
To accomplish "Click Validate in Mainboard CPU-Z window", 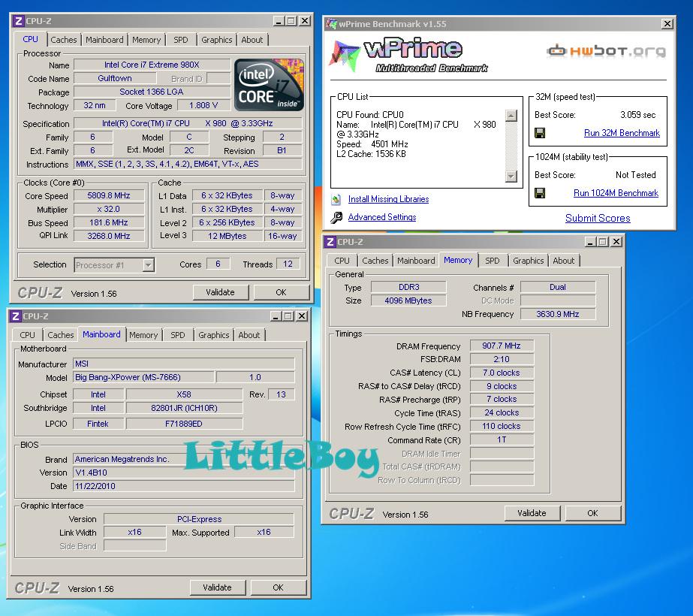I will (x=218, y=587).
